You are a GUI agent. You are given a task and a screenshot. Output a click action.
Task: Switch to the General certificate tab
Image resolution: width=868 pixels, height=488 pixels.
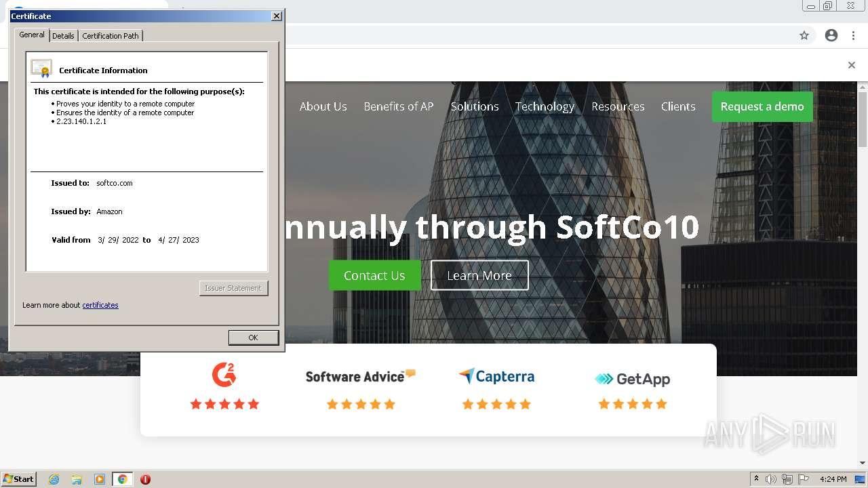pos(32,35)
